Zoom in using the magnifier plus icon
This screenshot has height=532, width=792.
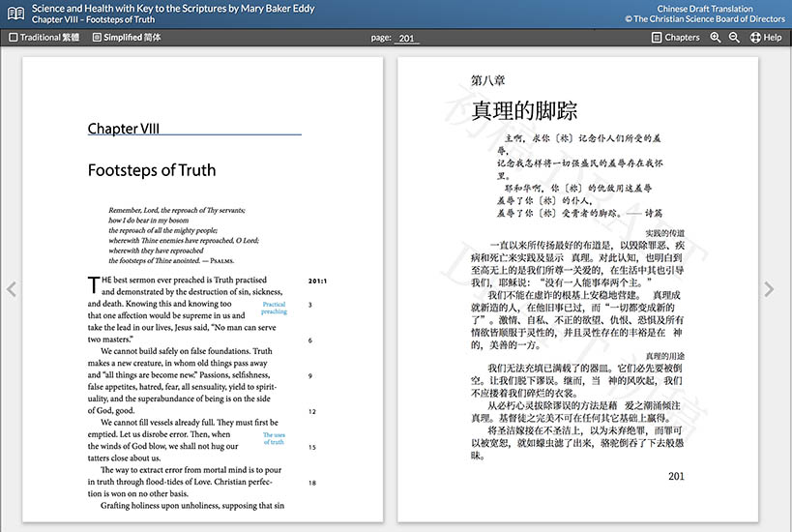coord(716,38)
